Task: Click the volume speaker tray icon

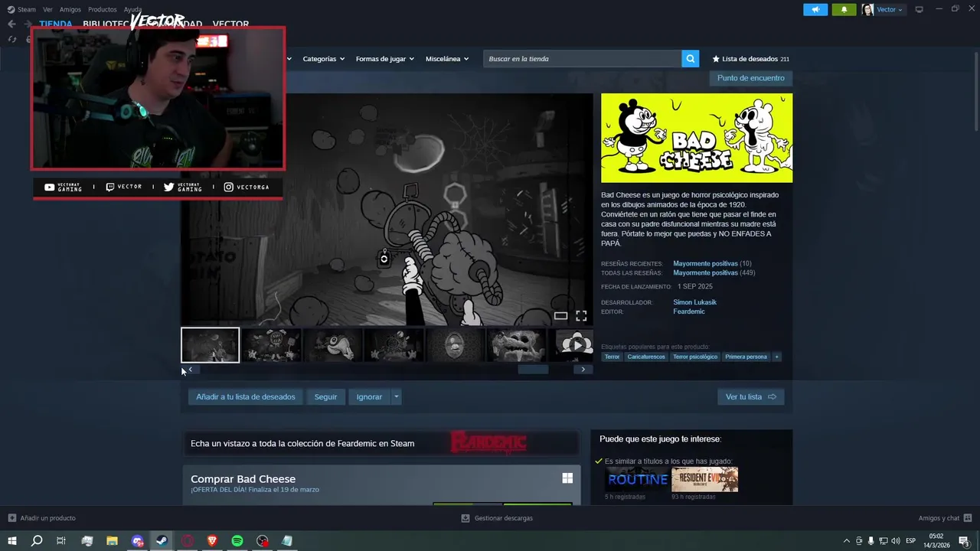Action: [895, 541]
